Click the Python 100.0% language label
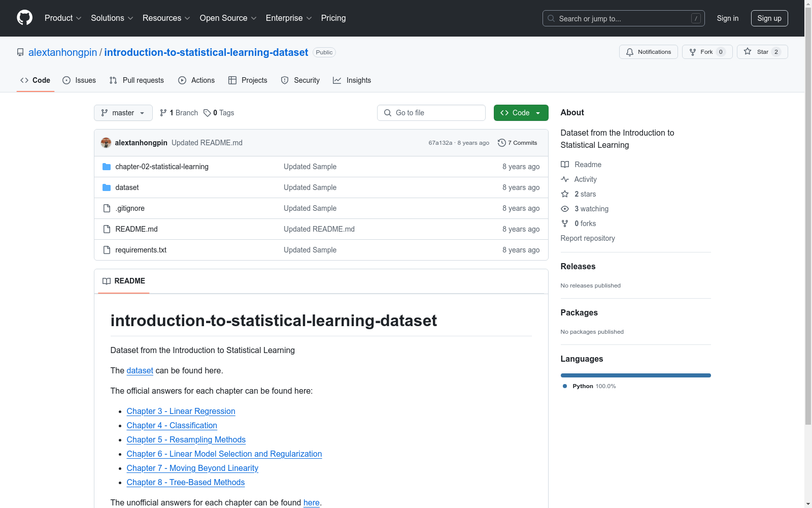Screen dimensions: 812x508 click(590, 386)
